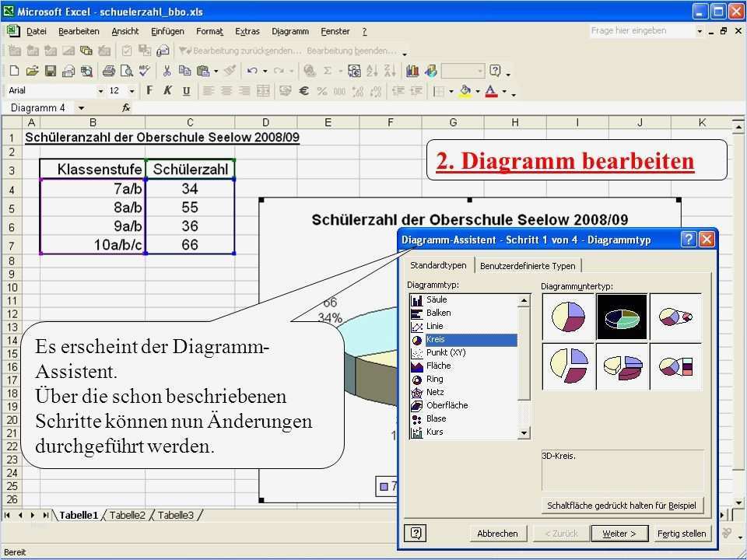
Task: Open Print Preview icon
Action: [127, 71]
